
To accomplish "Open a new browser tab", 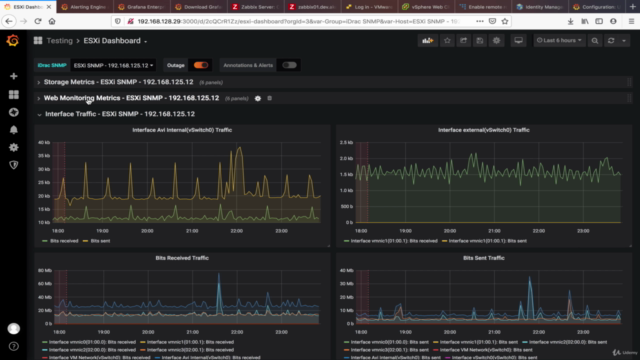I will (633, 7).
